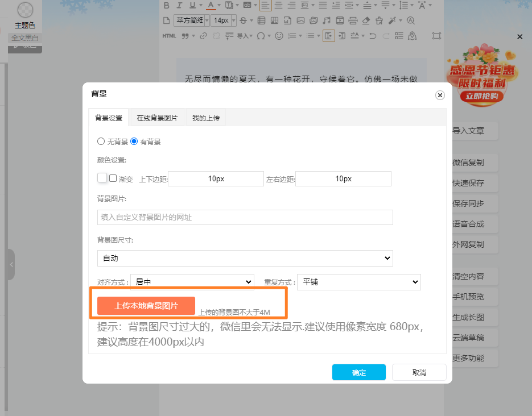This screenshot has width=532, height=416.
Task: Click 快速保存 in right sidebar
Action: pos(475,183)
